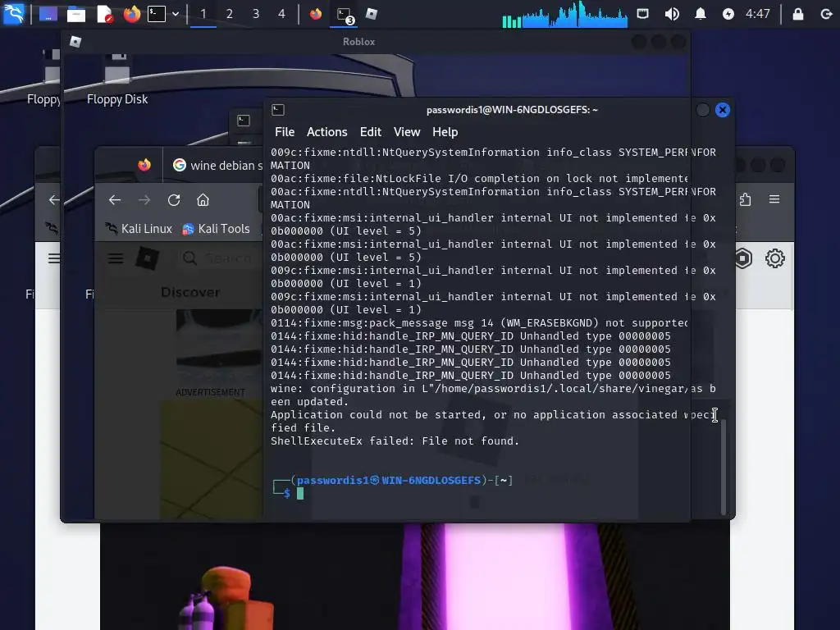Click the Roblox logo on webpage
Screen dimensions: 840x630
tap(148, 258)
